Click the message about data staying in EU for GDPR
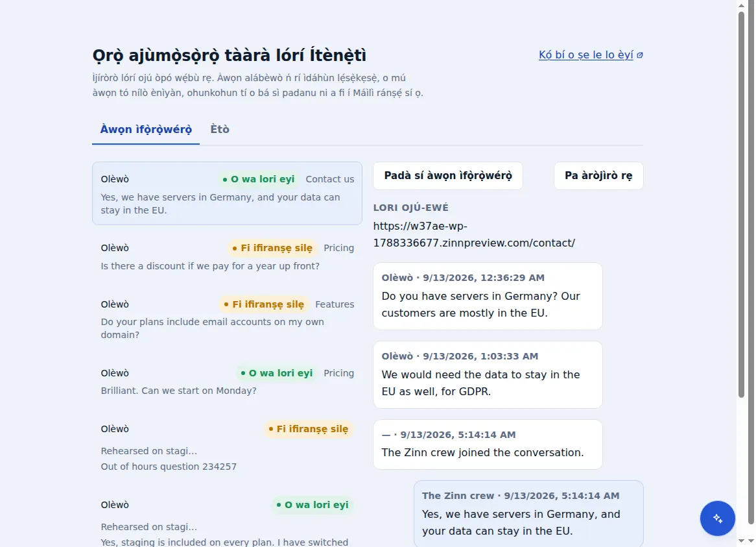The image size is (756, 547). (x=488, y=375)
